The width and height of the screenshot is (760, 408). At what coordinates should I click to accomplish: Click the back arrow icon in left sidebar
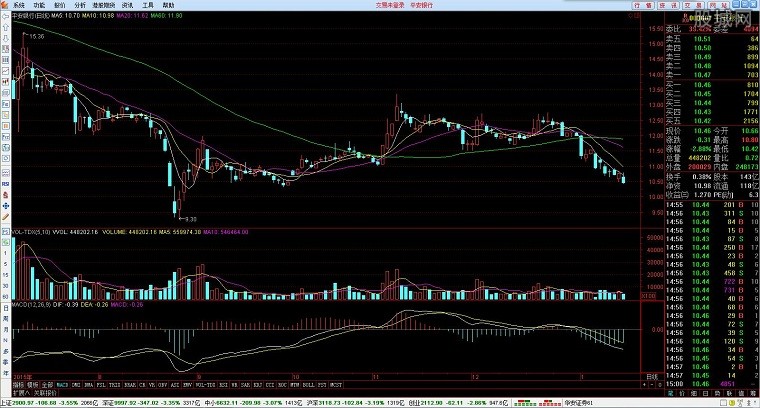pos(6,16)
